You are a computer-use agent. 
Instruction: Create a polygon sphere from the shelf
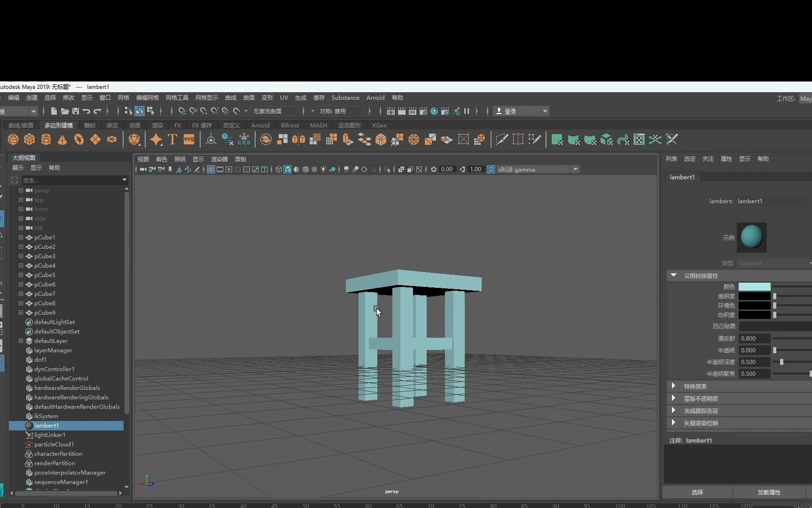(x=13, y=139)
